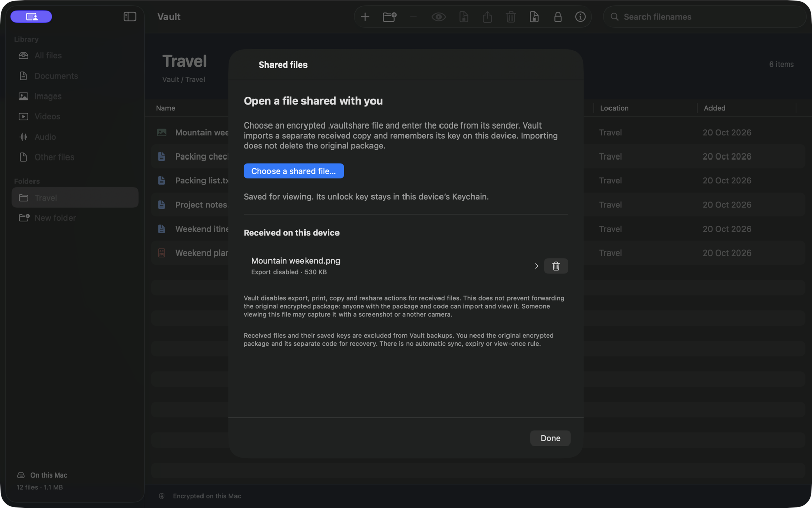Click the Vault / Travel breadcrumb path
This screenshot has width=812, height=508.
(184, 79)
